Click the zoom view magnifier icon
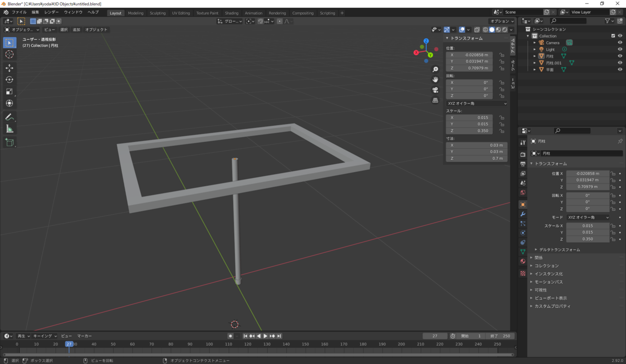This screenshot has width=626, height=364. [x=435, y=69]
